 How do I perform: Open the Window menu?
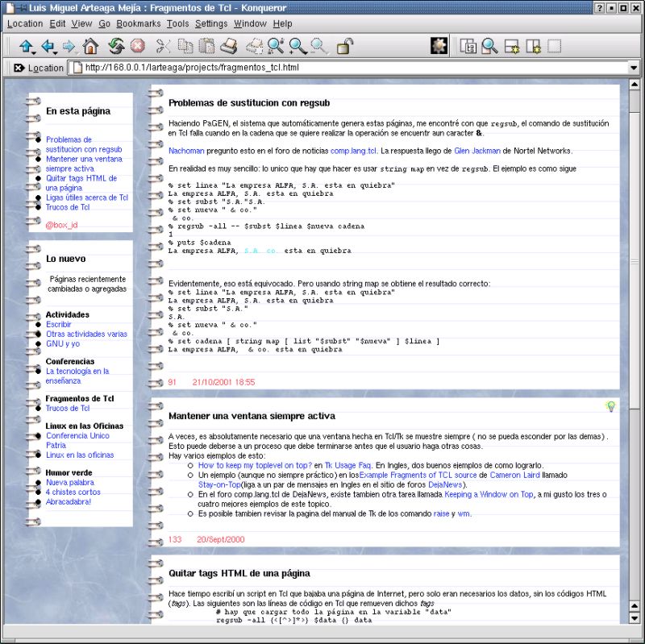click(x=251, y=24)
